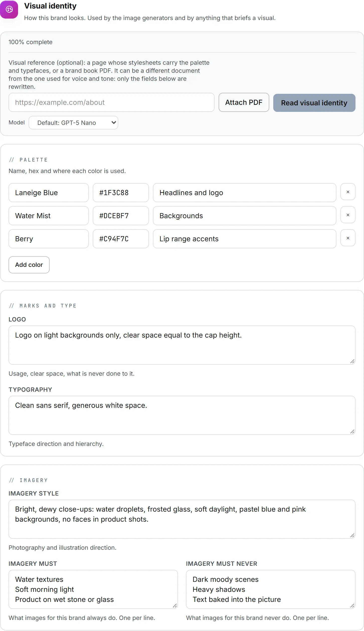Click into the Logo guidelines textarea
The height and width of the screenshot is (631, 364).
[x=182, y=345]
